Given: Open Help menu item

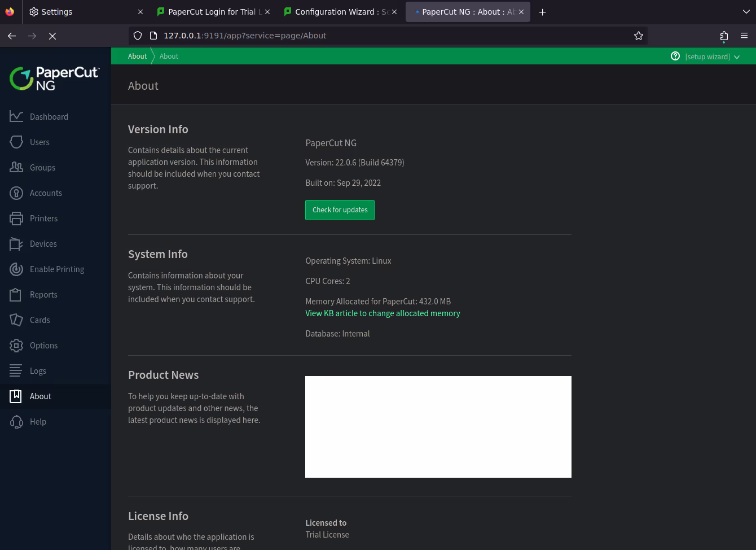Looking at the screenshot, I should (x=55, y=421).
